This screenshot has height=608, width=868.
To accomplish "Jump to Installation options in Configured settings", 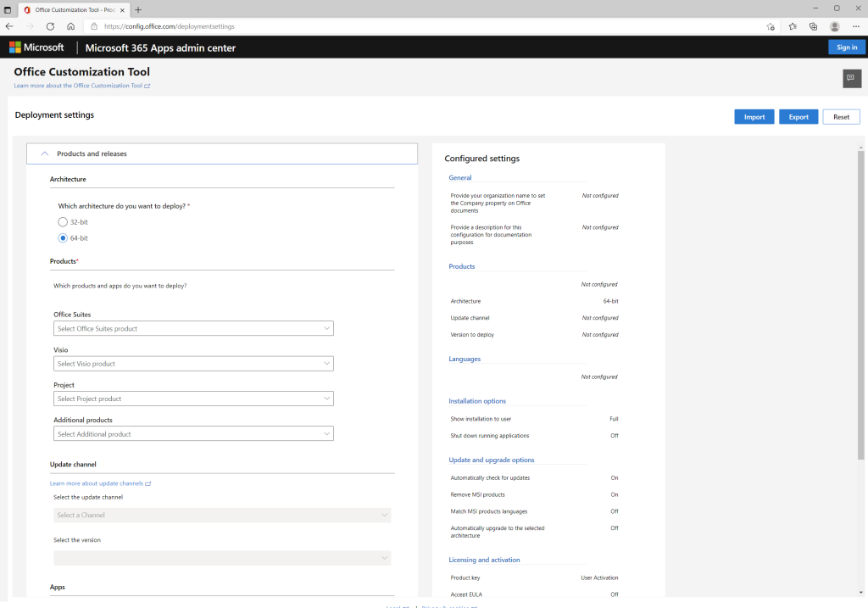I will pos(477,401).
